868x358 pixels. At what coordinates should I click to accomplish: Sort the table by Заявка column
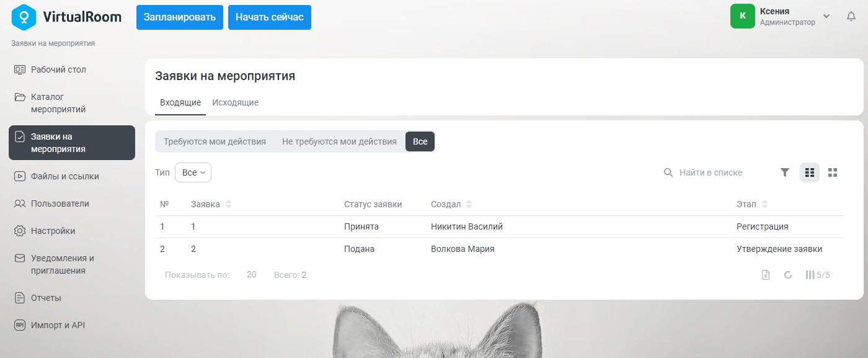[x=228, y=204]
